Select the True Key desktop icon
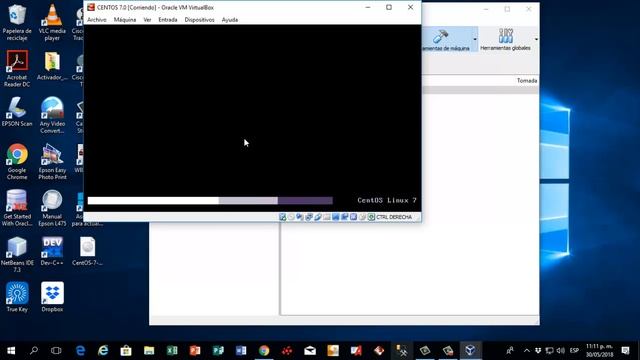The height and width of the screenshot is (360, 640). (17, 297)
